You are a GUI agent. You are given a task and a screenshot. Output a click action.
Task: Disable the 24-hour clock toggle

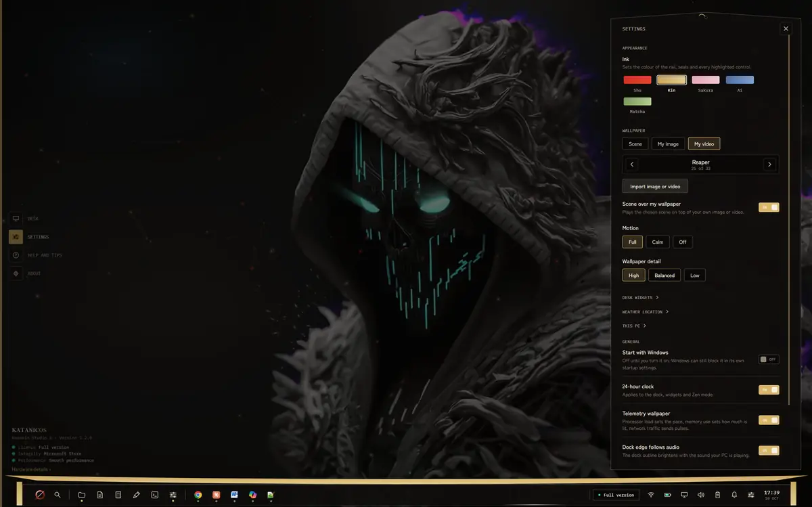(769, 390)
